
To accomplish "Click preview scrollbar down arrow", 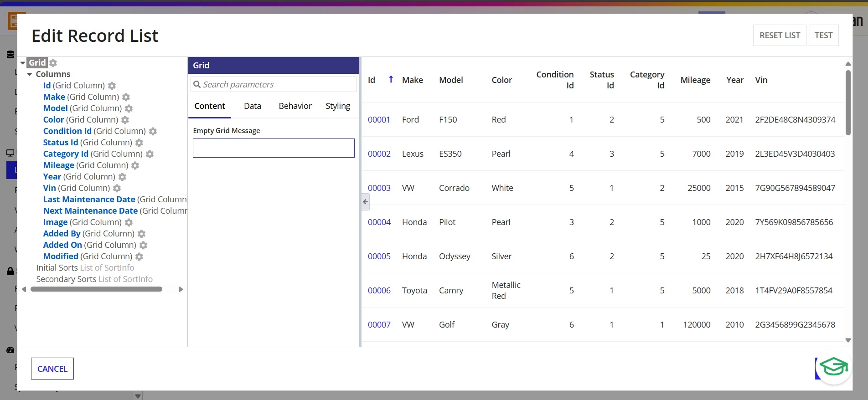I will click(x=848, y=340).
